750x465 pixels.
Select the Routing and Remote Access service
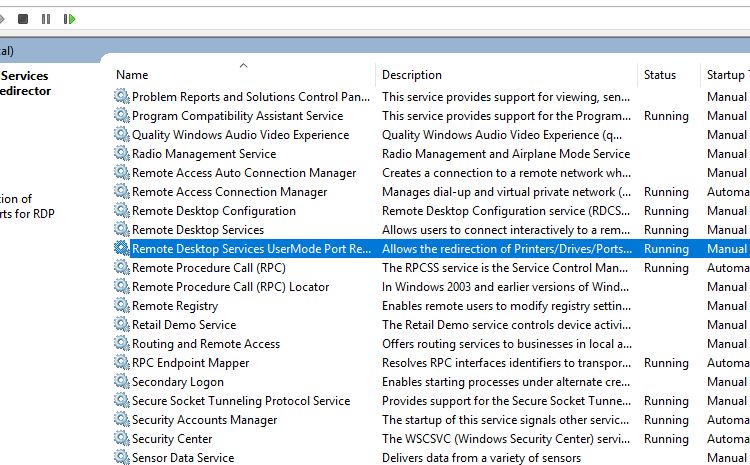206,344
